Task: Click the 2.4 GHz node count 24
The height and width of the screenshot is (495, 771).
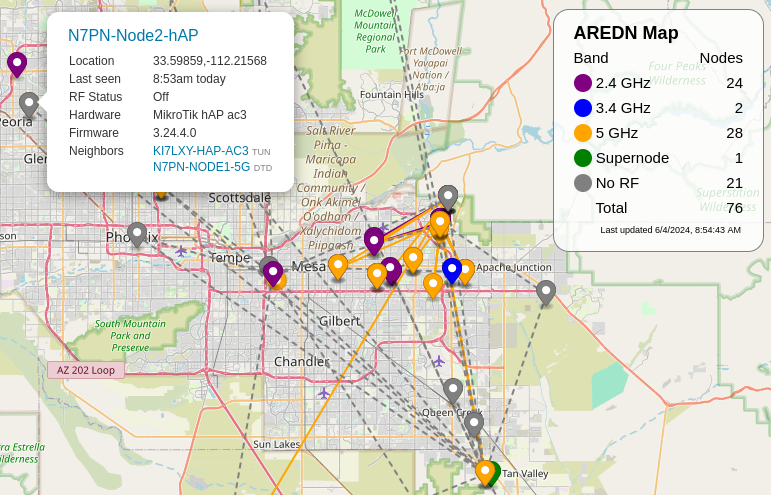Action: click(734, 83)
